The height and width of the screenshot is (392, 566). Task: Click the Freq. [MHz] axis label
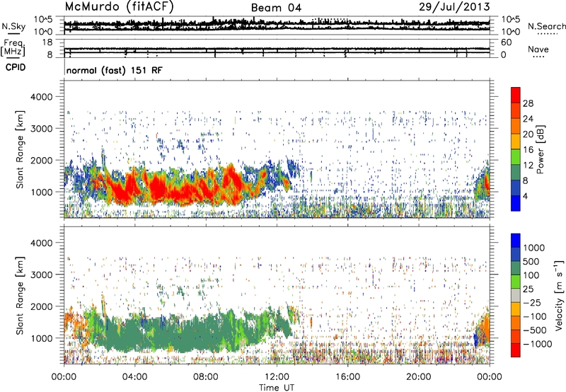tap(13, 47)
